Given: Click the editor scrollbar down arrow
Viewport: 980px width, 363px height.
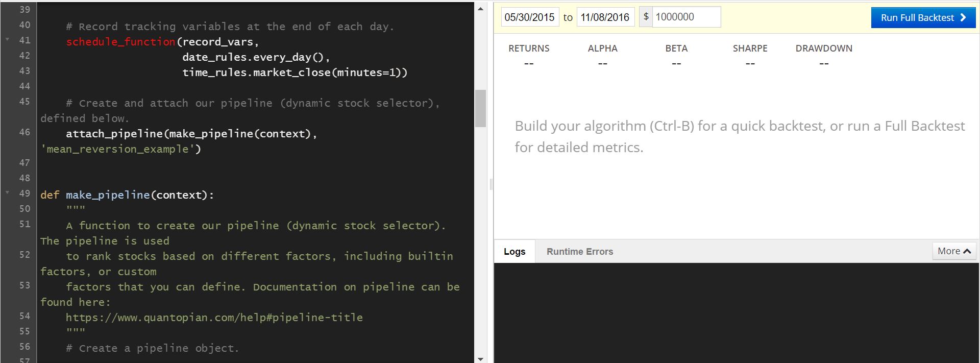Looking at the screenshot, I should (x=480, y=359).
